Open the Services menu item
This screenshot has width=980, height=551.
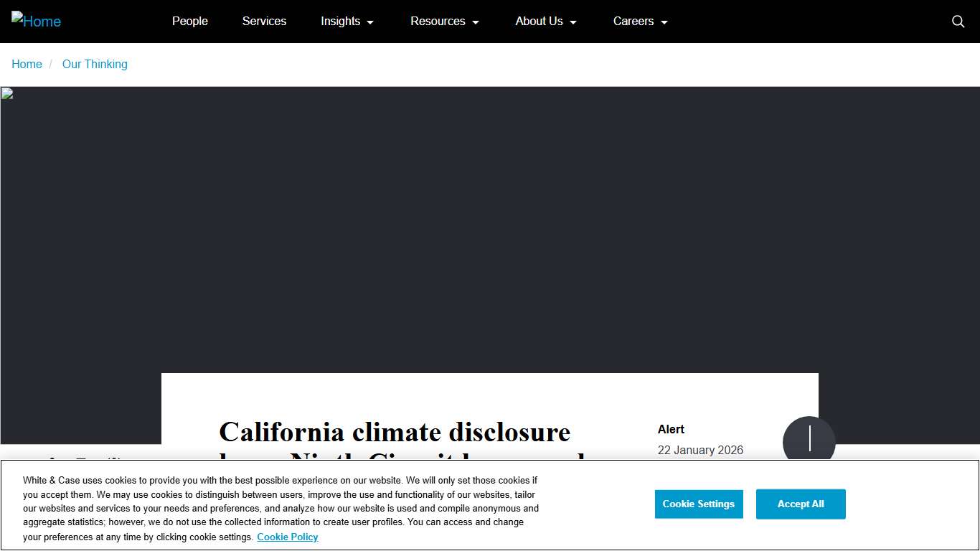point(264,22)
